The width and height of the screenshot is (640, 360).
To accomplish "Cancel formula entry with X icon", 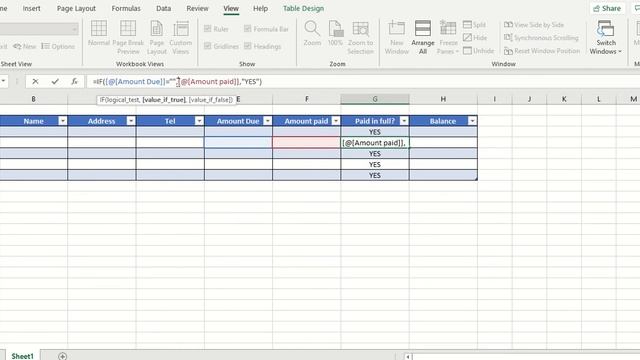I will (x=36, y=82).
